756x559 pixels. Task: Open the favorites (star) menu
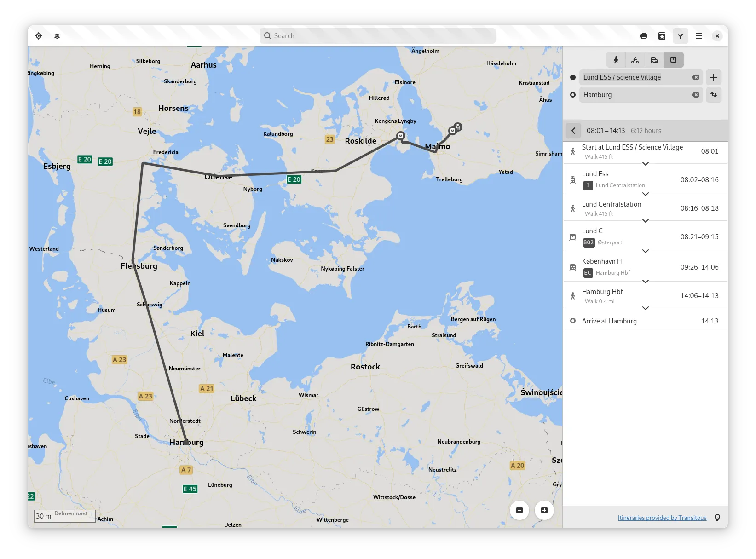point(662,36)
